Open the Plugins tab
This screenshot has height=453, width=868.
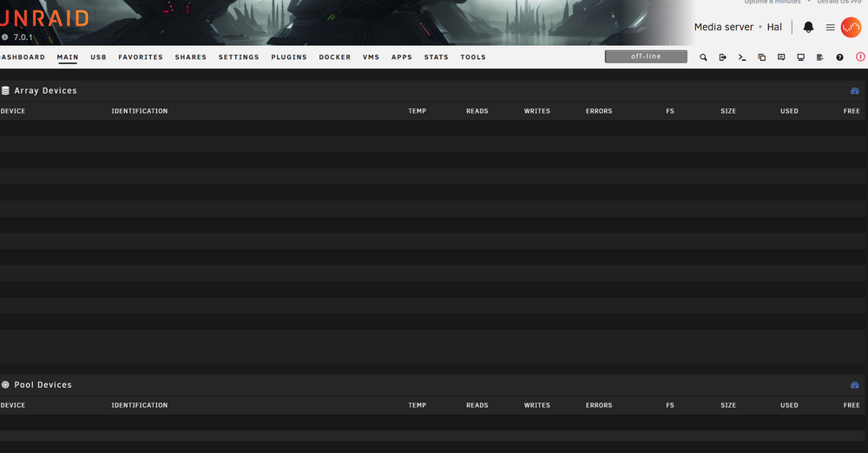pyautogui.click(x=289, y=57)
